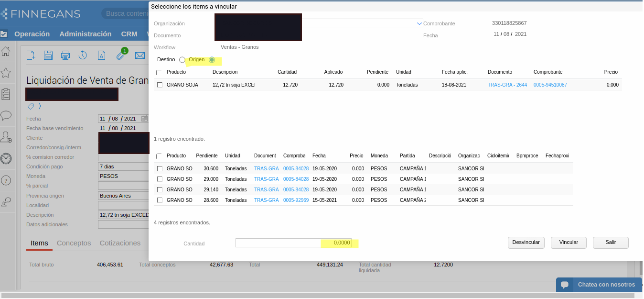Screen dimensions: 644x299
Task: Select the Origen radio button
Action: (212, 60)
